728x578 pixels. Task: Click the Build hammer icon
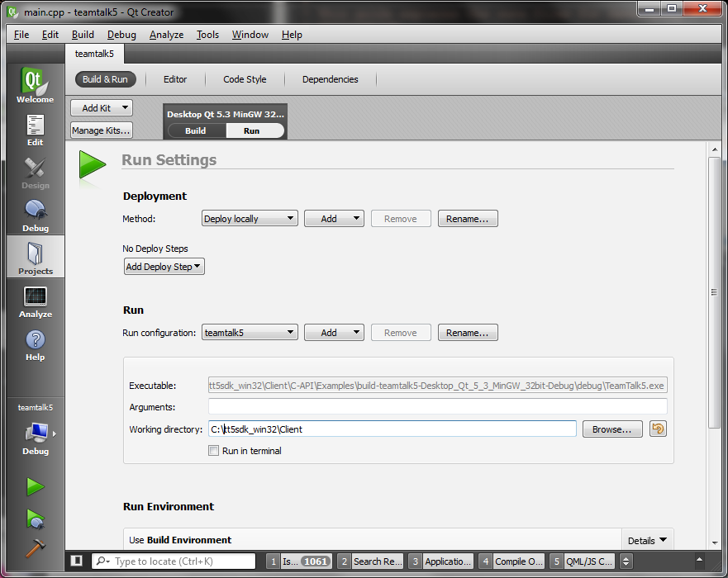tap(35, 547)
